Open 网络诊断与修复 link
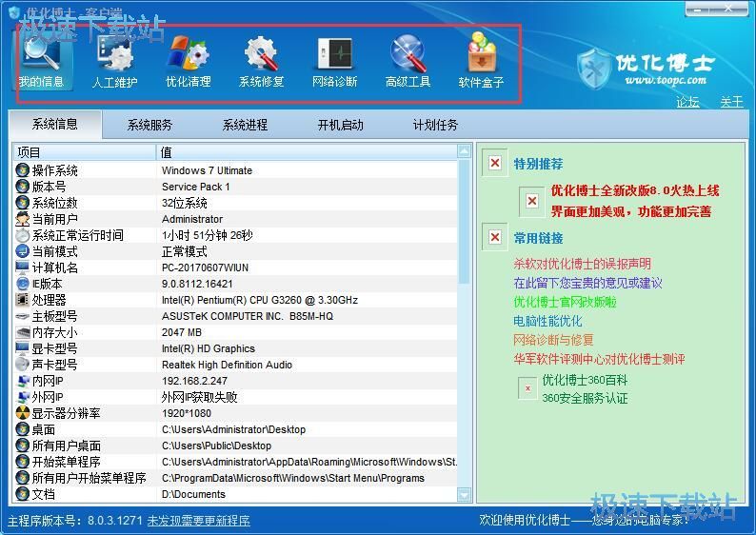This screenshot has width=756, height=535. coord(553,340)
